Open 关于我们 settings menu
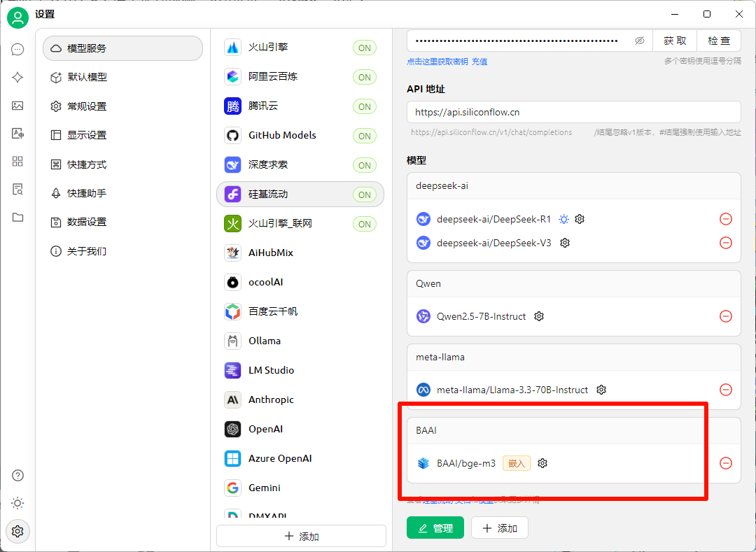The image size is (756, 552). pos(123,251)
